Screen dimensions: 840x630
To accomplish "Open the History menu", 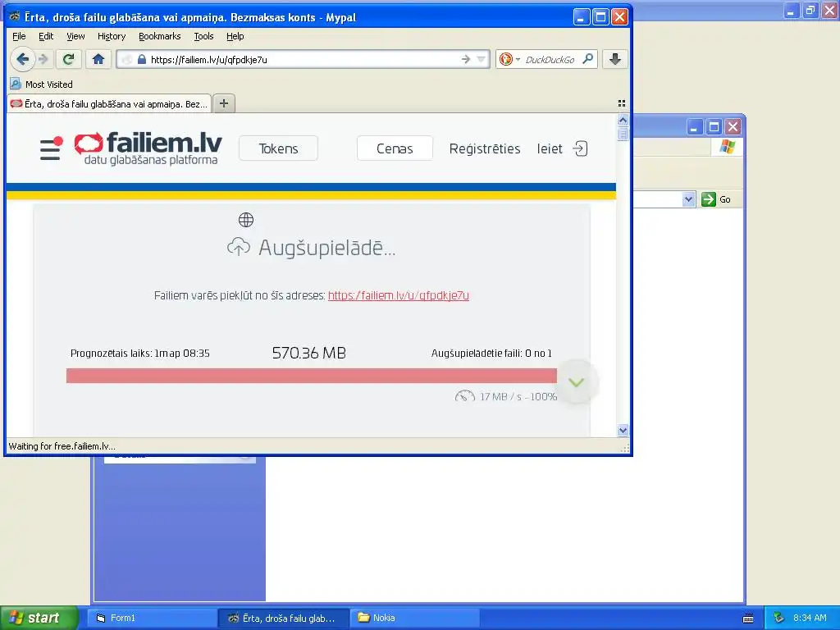I will click(x=112, y=36).
